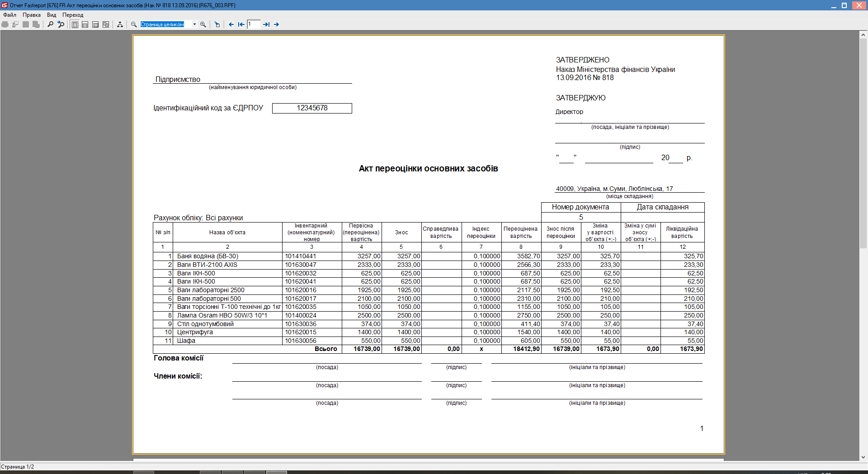Switch to whole page view icon
The height and width of the screenshot is (474, 868).
pyautogui.click(x=75, y=24)
